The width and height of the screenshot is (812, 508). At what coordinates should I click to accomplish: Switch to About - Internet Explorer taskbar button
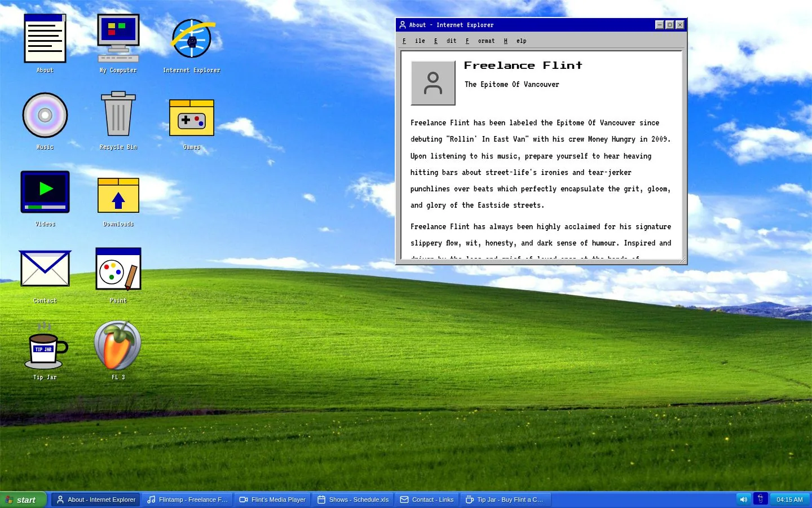point(96,500)
